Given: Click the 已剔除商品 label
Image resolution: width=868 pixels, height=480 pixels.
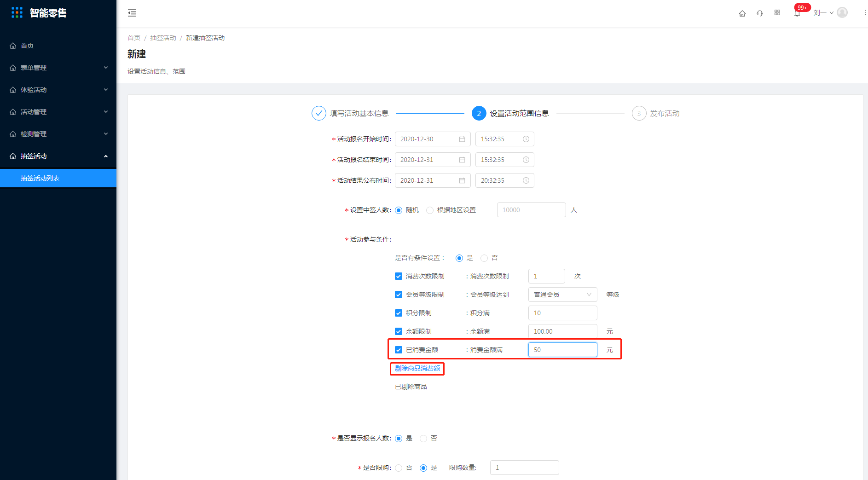Looking at the screenshot, I should pos(411,387).
